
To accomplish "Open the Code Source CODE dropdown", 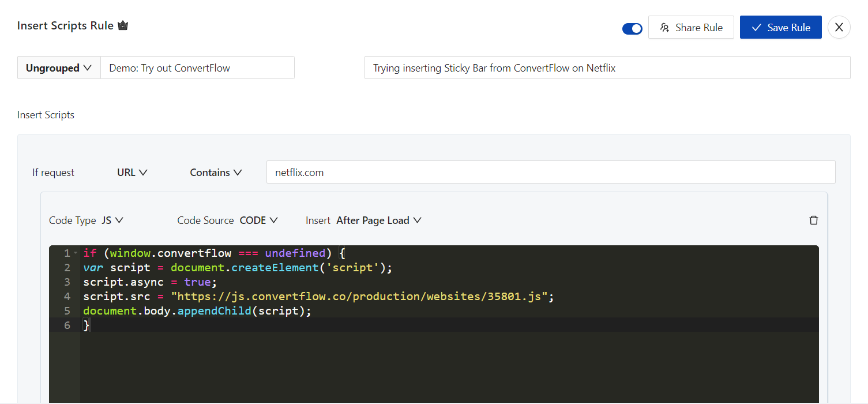I will click(259, 220).
